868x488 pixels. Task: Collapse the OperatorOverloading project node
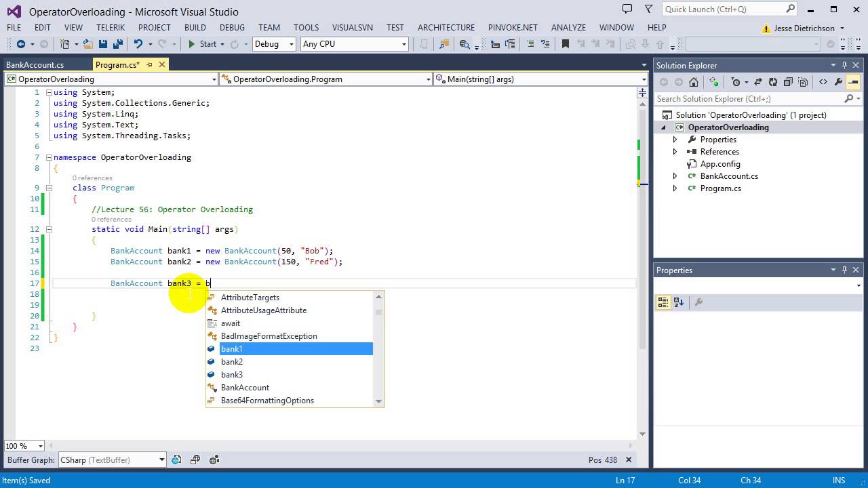[664, 127]
